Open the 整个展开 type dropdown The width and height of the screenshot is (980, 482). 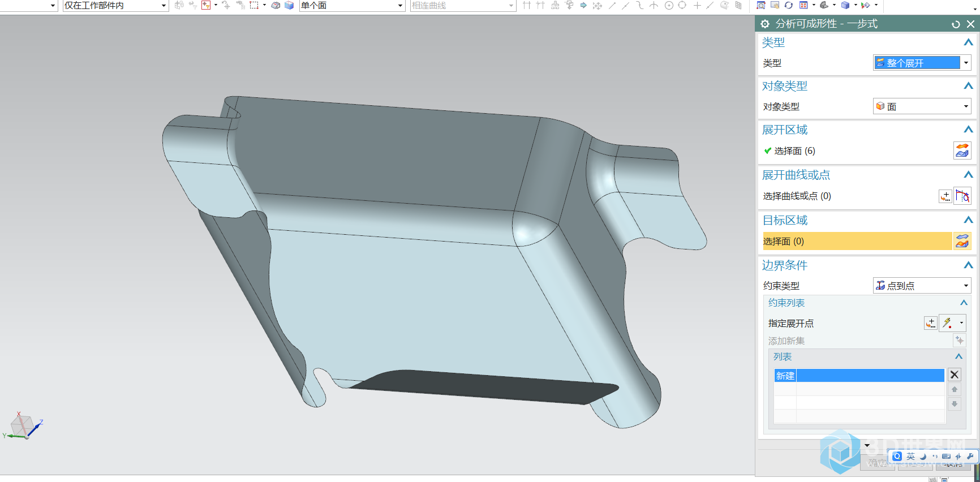point(922,63)
